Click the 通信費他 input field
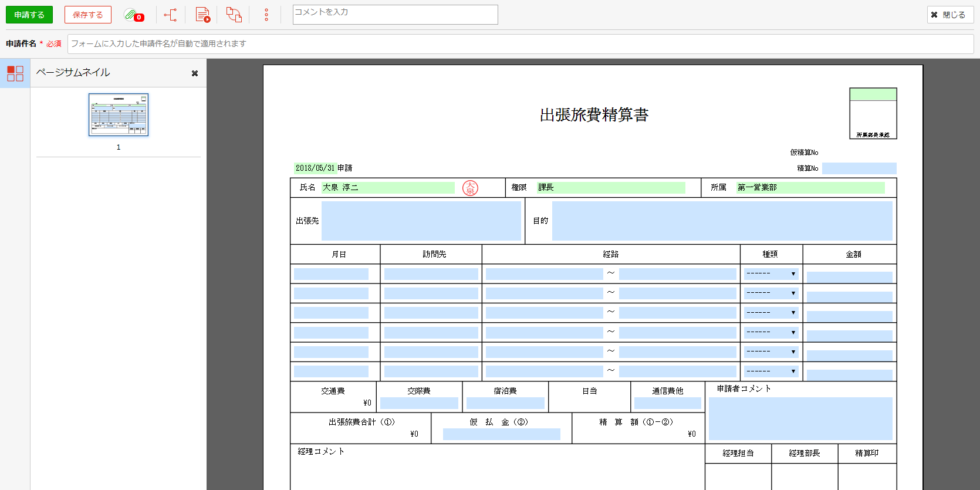The image size is (980, 490). coord(668,403)
